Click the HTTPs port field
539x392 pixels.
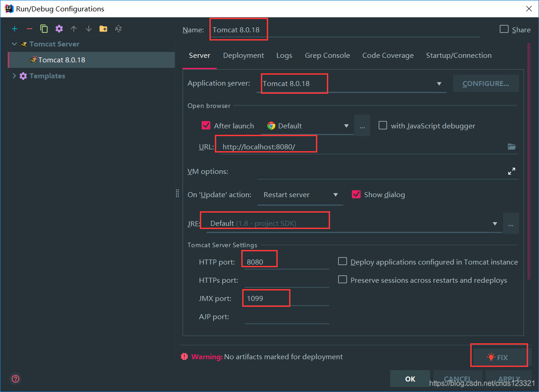(287, 280)
